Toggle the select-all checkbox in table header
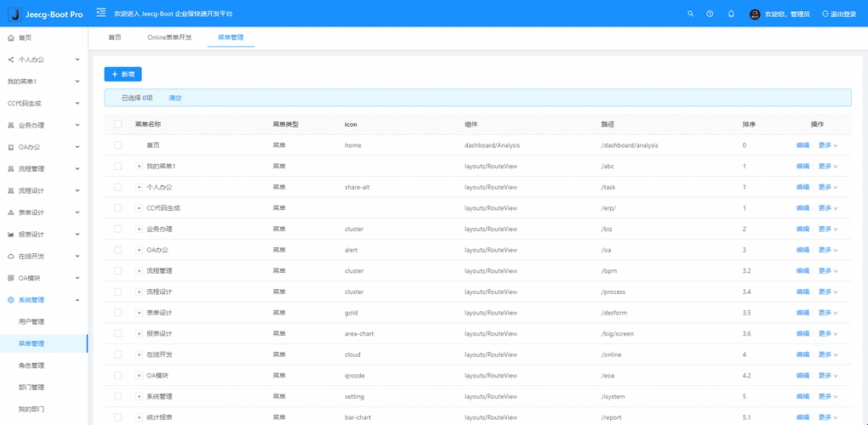This screenshot has width=868, height=425. (x=118, y=124)
